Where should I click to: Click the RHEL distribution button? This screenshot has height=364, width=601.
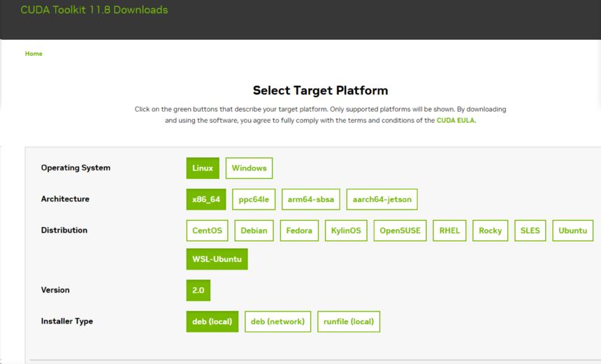(x=449, y=231)
